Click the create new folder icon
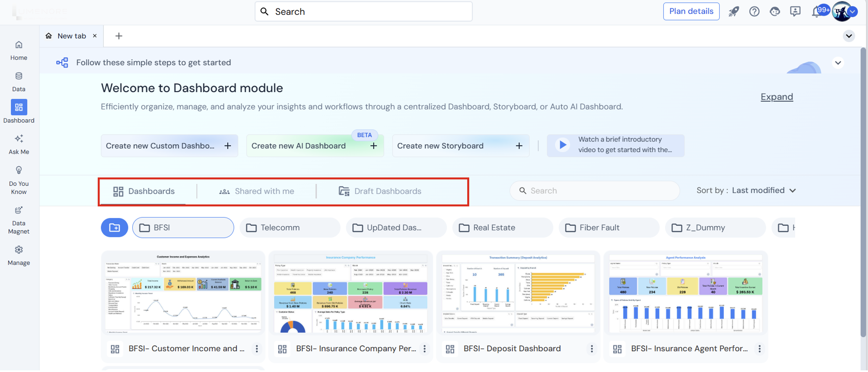This screenshot has height=372, width=868. click(114, 227)
